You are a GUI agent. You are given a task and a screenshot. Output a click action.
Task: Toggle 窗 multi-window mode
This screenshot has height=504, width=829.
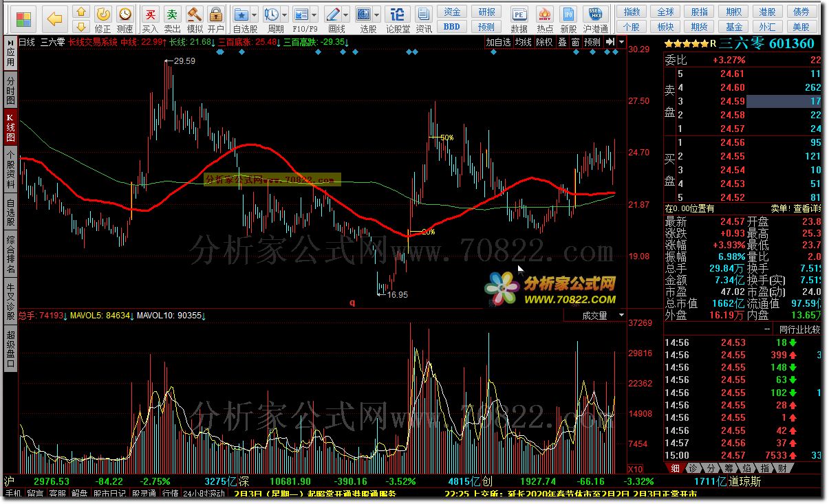point(575,42)
